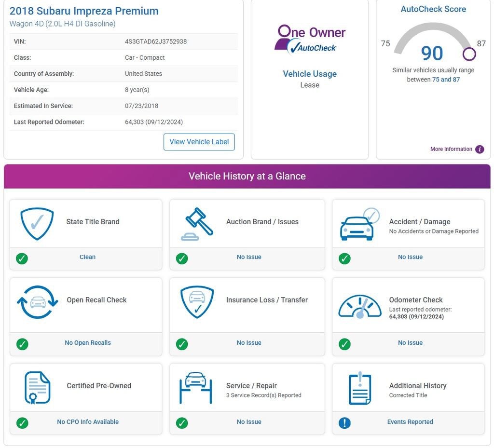Image resolution: width=494 pixels, height=448 pixels.
Task: Click the More Information link
Action: click(x=451, y=149)
